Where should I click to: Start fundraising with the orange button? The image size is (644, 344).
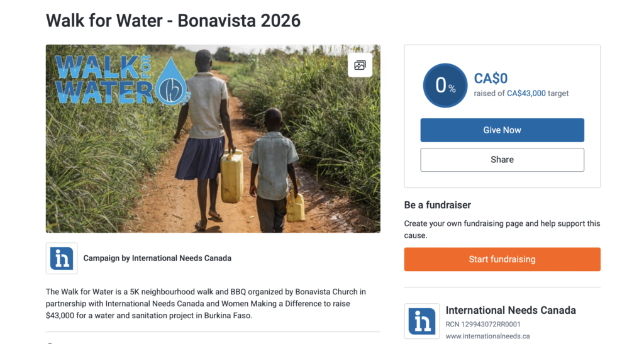coord(502,259)
